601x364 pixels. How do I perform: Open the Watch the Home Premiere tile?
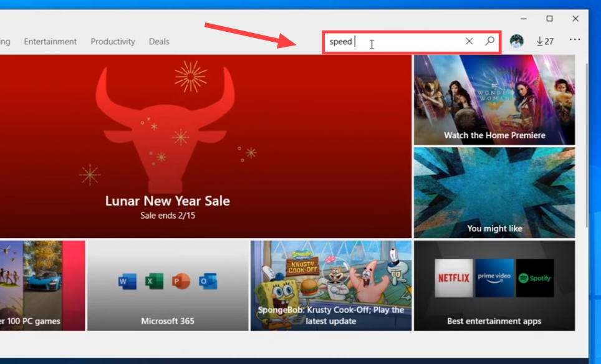pyautogui.click(x=494, y=100)
